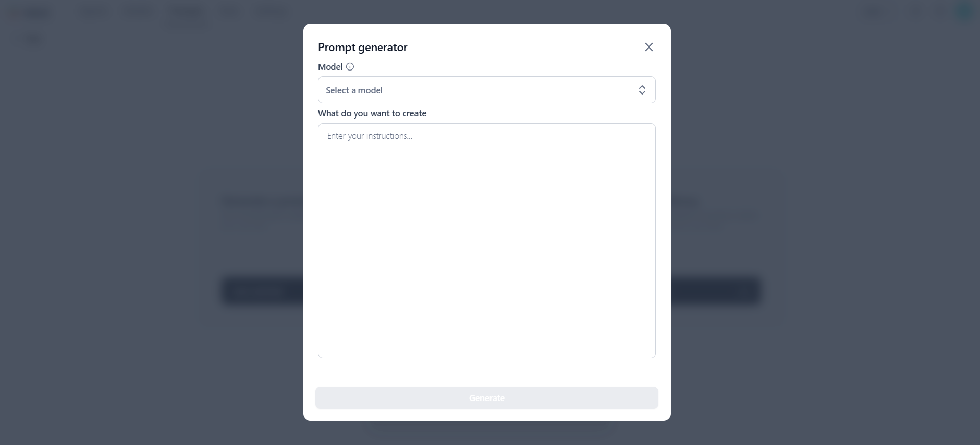Click the Prompt generator heading text

[362, 48]
